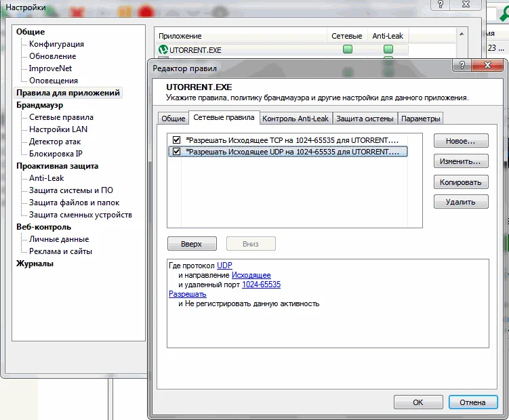509x420 pixels.
Task: Select Веб-контроль category in tree
Action: (43, 227)
